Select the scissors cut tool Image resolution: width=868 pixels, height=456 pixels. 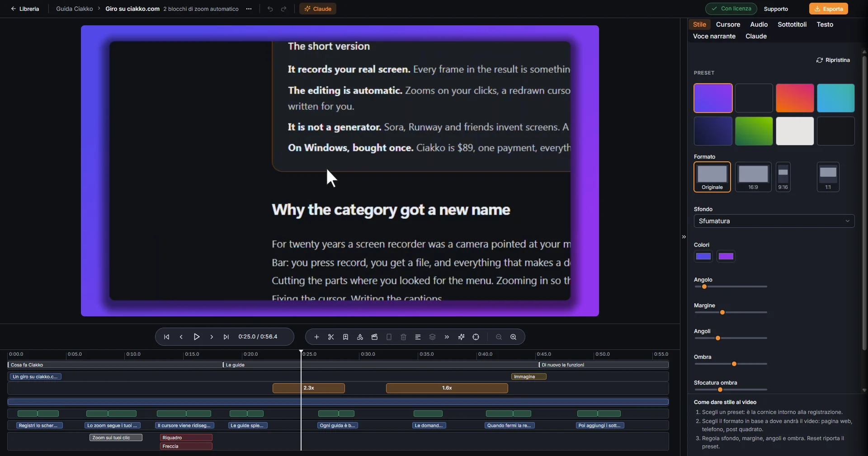331,337
